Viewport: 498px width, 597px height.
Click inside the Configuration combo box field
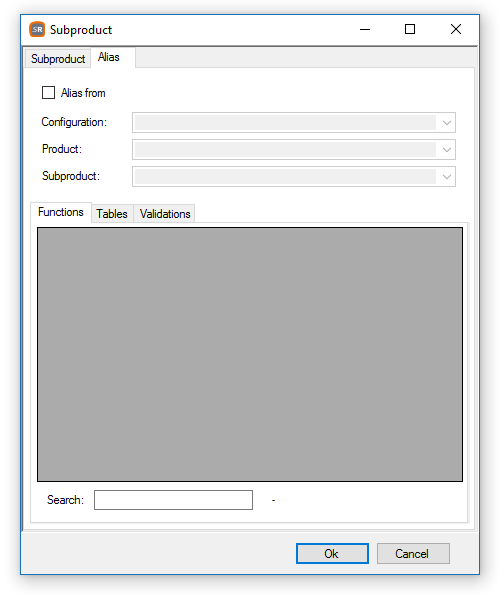pyautogui.click(x=294, y=123)
